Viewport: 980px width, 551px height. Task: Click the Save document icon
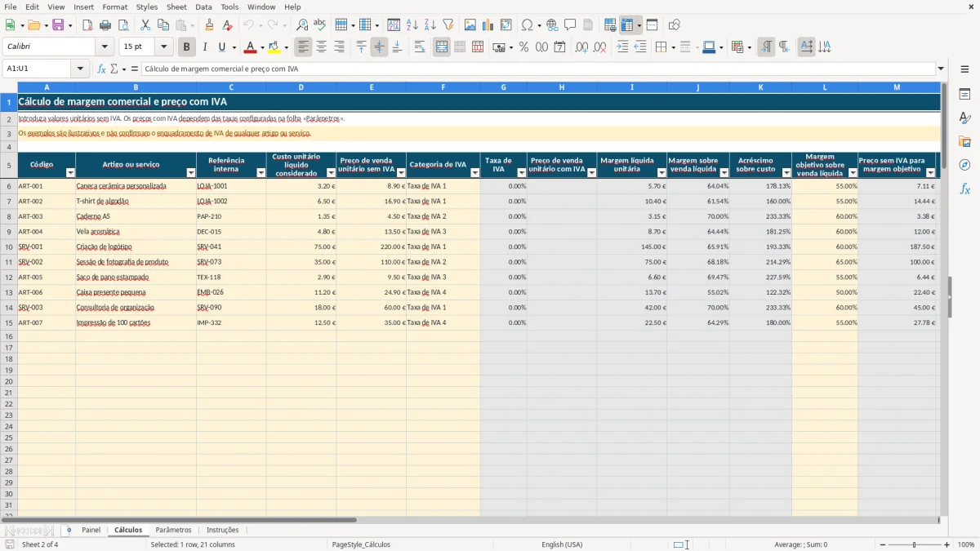(x=58, y=25)
